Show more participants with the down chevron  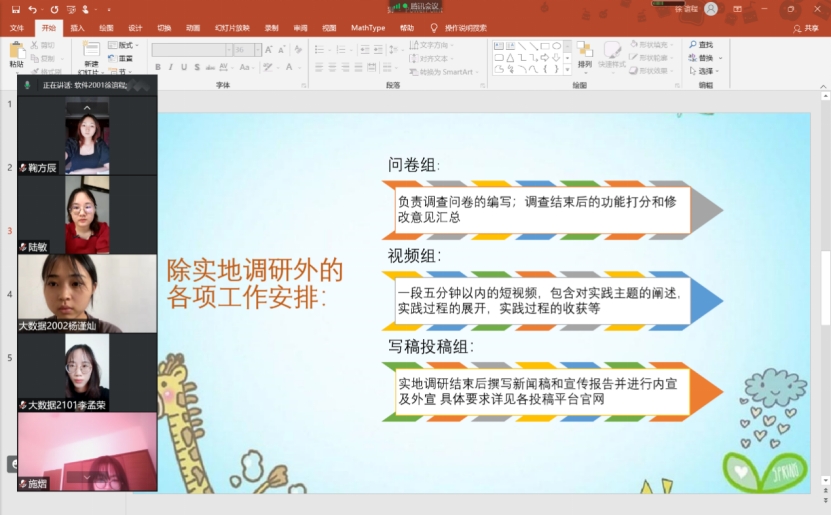87,477
